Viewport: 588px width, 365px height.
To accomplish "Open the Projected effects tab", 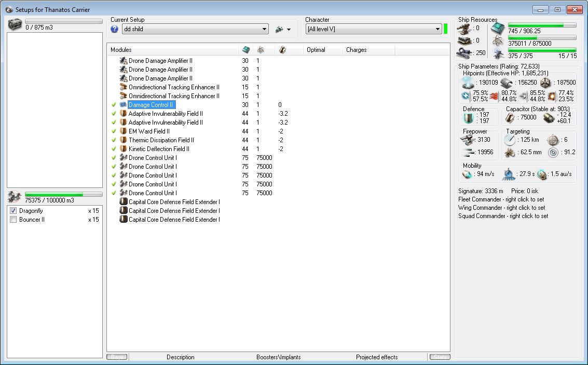I will point(376,357).
